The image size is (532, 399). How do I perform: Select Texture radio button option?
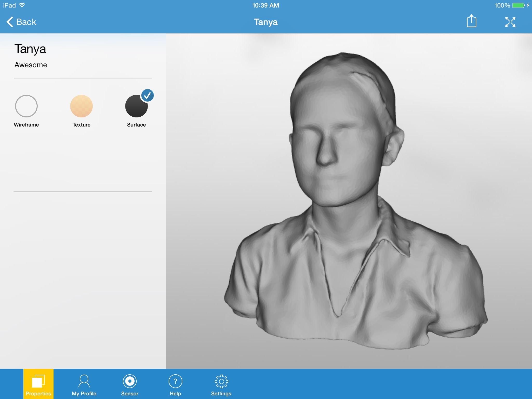point(82,105)
